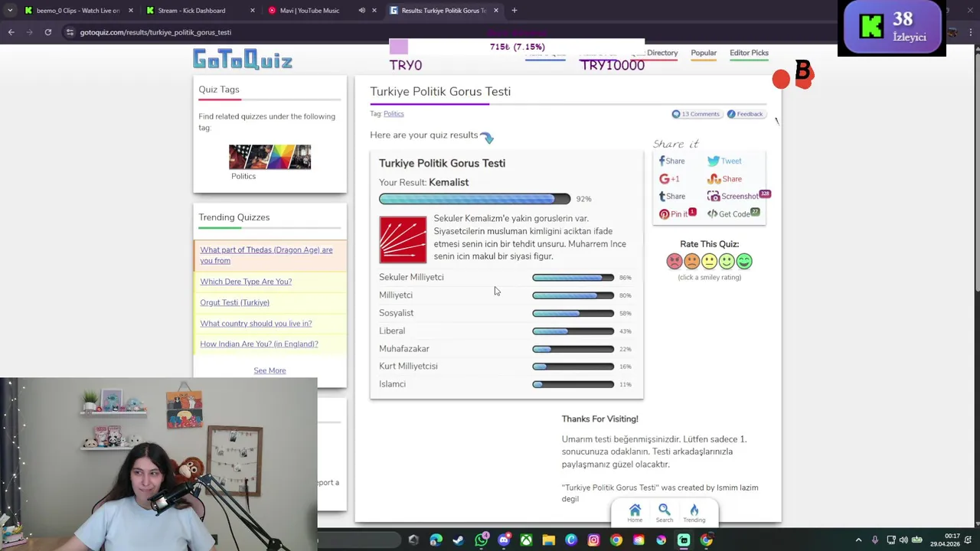The height and width of the screenshot is (551, 980).
Task: Share the result on Tumblr
Action: coord(672,196)
